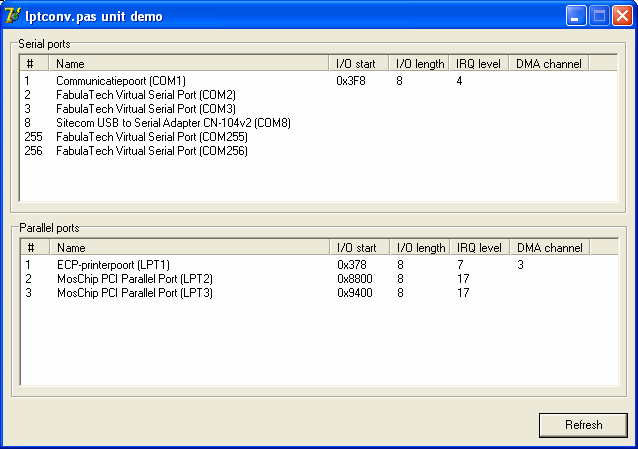The height and width of the screenshot is (449, 638).
Task: Click the Delphi app icon in title bar
Action: coord(13,15)
